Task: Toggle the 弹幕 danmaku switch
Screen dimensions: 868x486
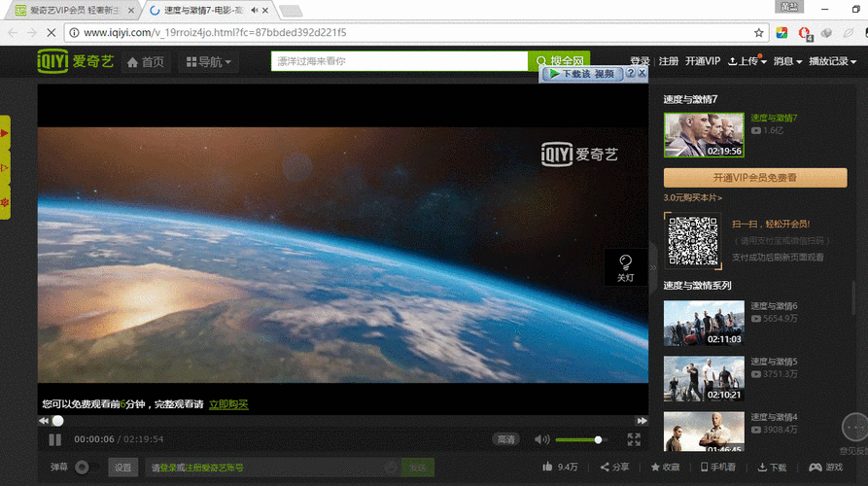Action: [x=87, y=468]
